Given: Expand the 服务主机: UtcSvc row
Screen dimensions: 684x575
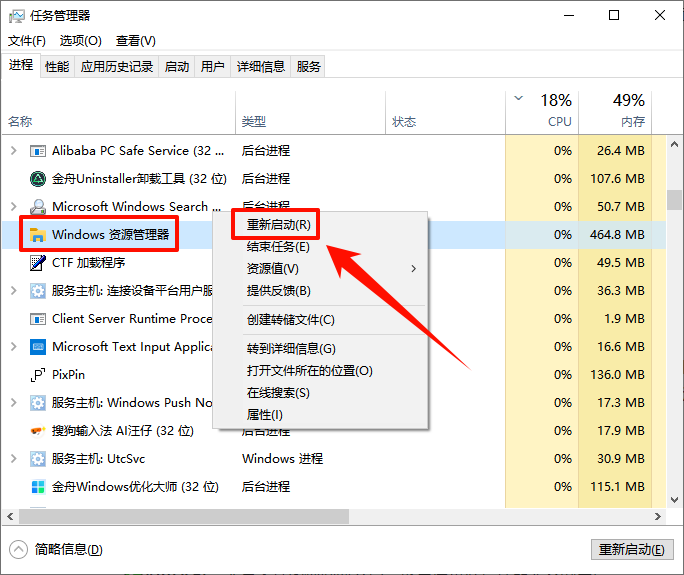Looking at the screenshot, I should pos(14,459).
